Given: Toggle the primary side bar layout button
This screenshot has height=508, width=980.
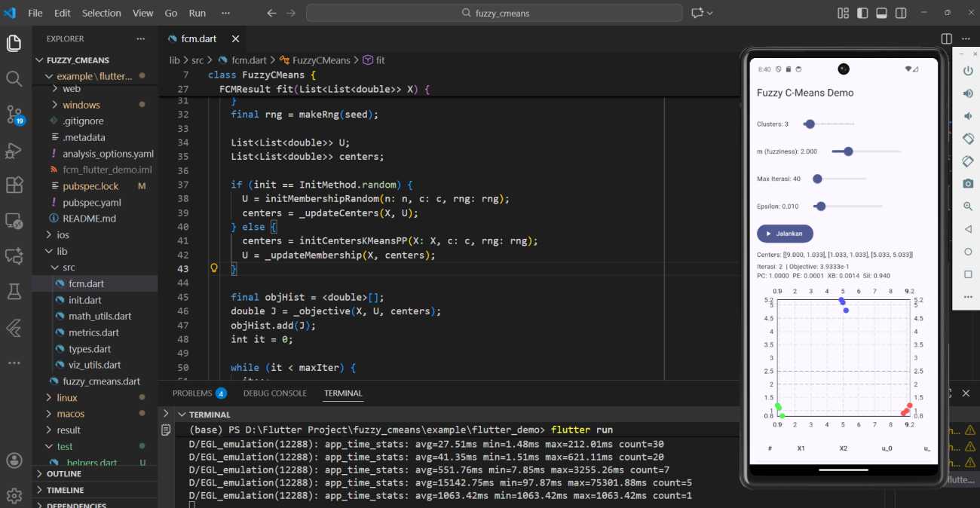Looking at the screenshot, I should tap(862, 14).
